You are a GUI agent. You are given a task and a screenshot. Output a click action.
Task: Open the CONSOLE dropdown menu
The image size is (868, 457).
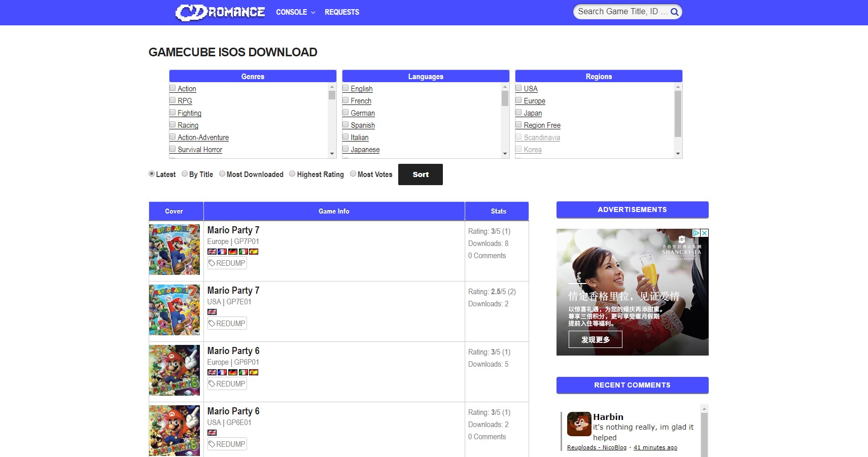pos(295,12)
